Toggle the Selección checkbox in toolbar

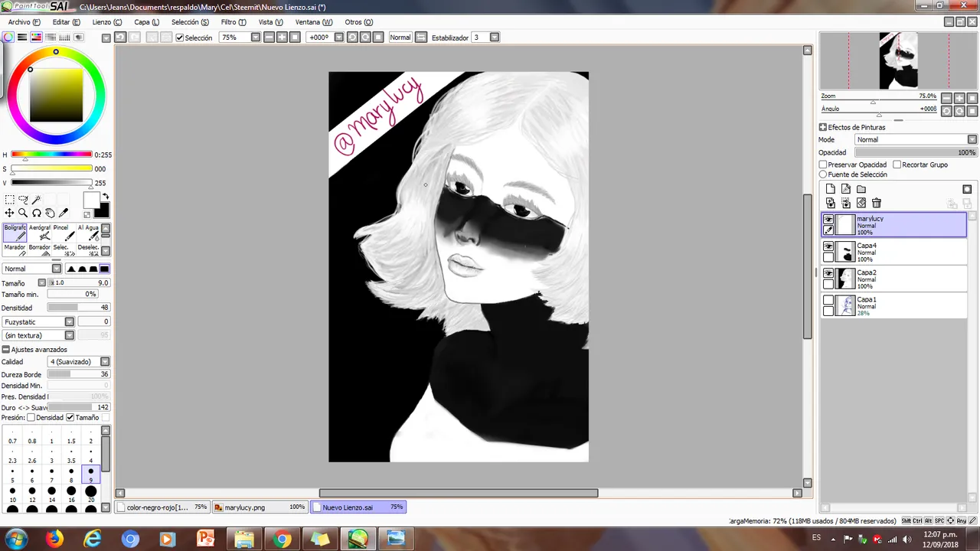point(180,37)
